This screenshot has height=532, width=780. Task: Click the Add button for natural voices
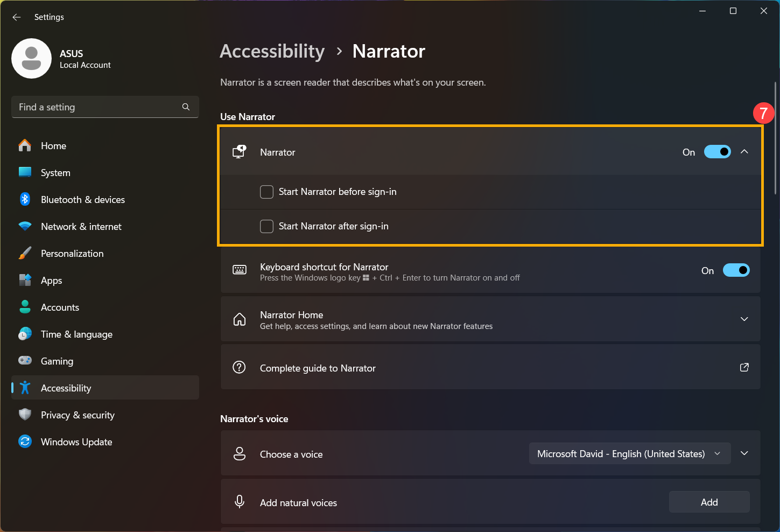tap(709, 502)
